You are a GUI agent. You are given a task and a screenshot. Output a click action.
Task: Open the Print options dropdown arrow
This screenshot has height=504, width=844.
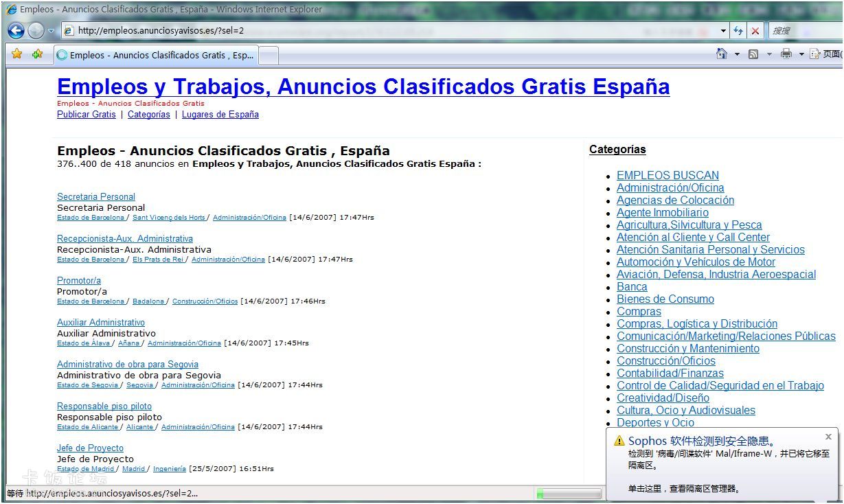pos(801,54)
